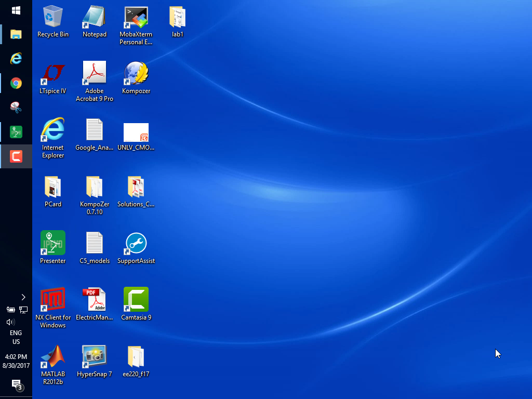Open the Presenter desktop shortcut
This screenshot has height=399, width=532.
click(x=53, y=244)
